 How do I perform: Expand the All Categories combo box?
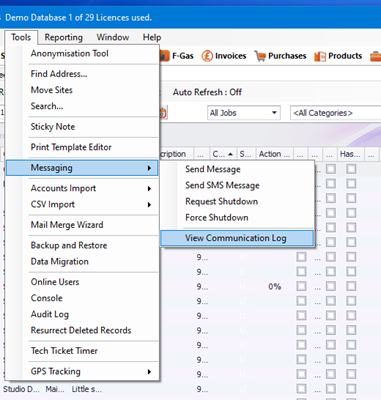click(x=336, y=113)
